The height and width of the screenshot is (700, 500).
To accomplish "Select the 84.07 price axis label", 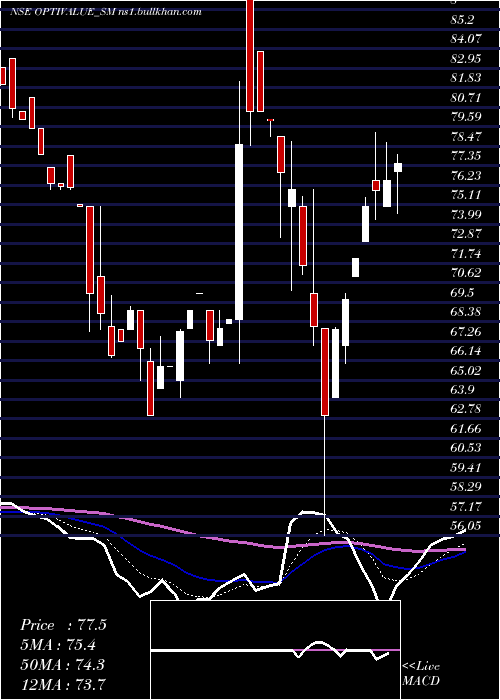I will 466,39.
